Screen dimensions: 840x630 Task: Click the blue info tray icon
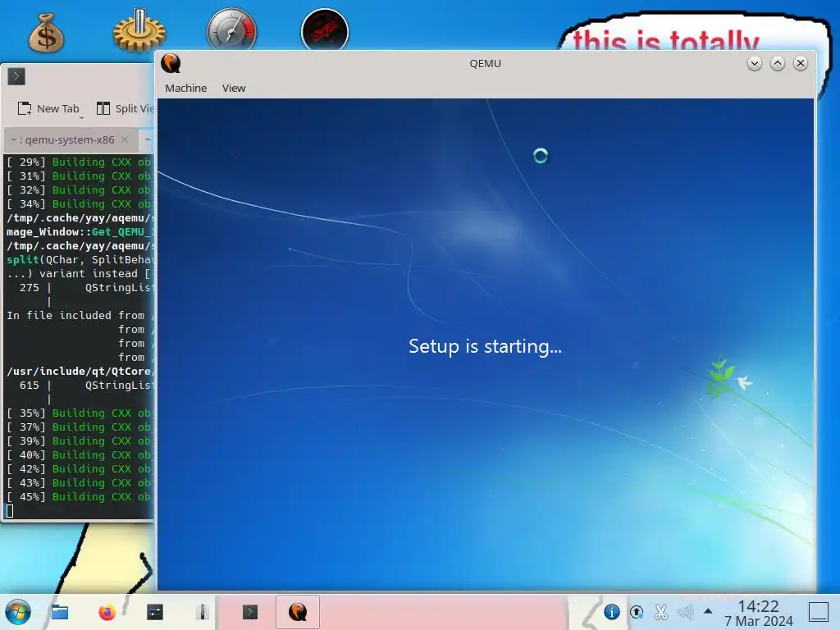point(612,612)
